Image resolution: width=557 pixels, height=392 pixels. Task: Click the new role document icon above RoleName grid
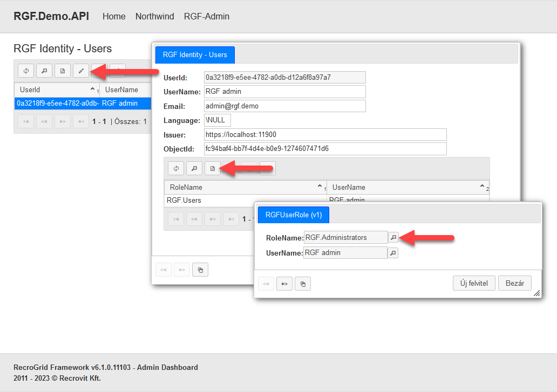tap(213, 169)
